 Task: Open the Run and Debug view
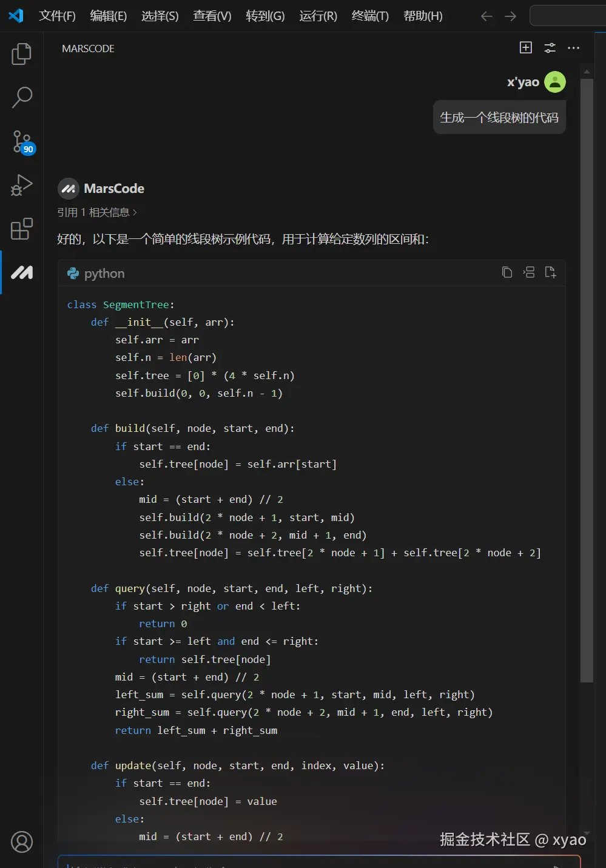21,185
